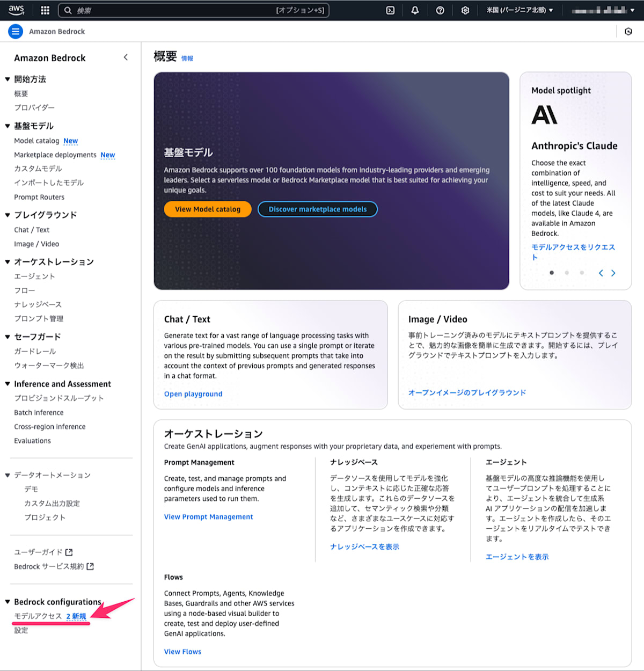Open the external link icon of ユーザーガイド
Image resolution: width=644 pixels, height=671 pixels.
click(x=69, y=552)
